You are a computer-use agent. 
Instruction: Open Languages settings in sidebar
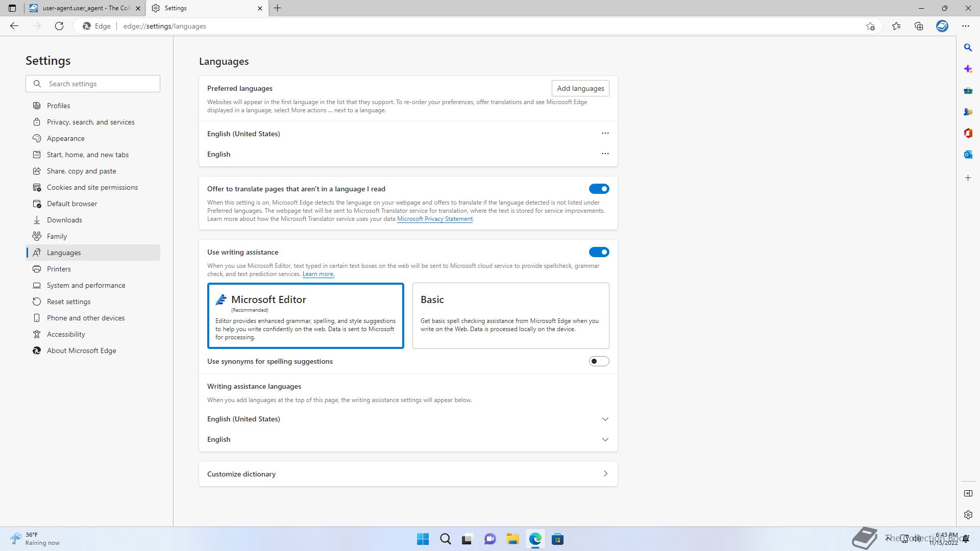click(x=93, y=253)
